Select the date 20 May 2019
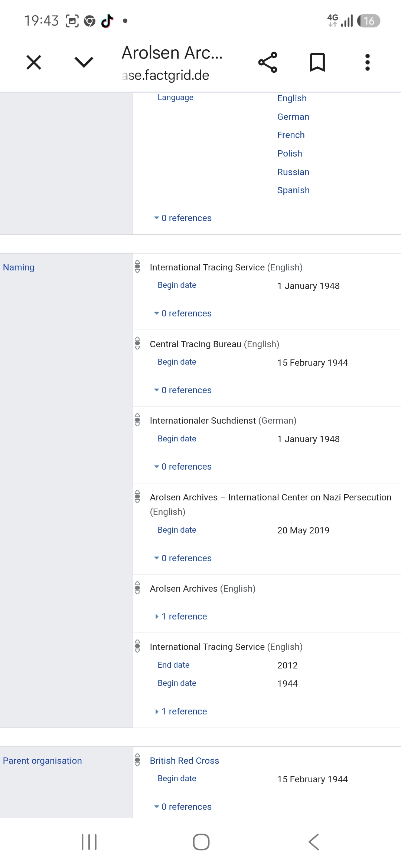The height and width of the screenshot is (868, 401). click(303, 530)
